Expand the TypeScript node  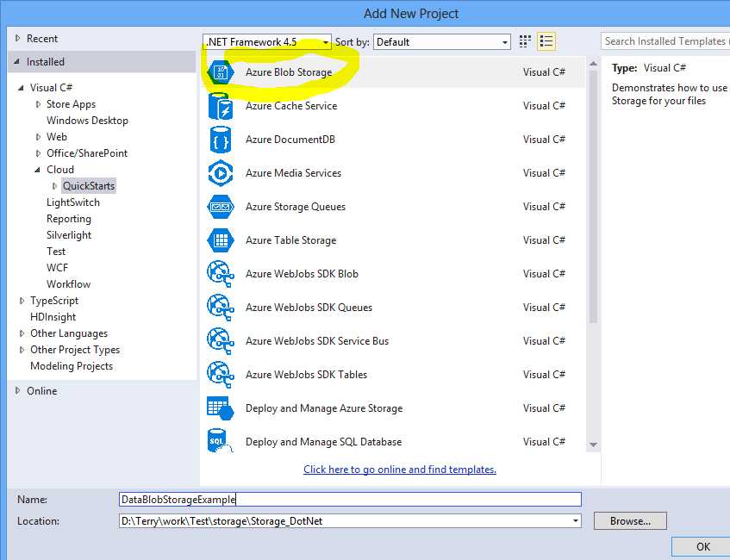[x=22, y=301]
